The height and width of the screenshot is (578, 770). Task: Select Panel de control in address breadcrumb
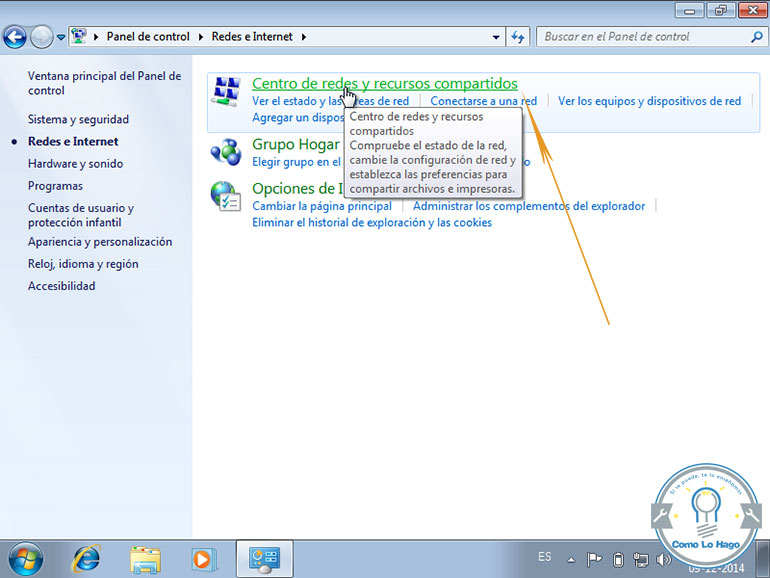pyautogui.click(x=148, y=37)
